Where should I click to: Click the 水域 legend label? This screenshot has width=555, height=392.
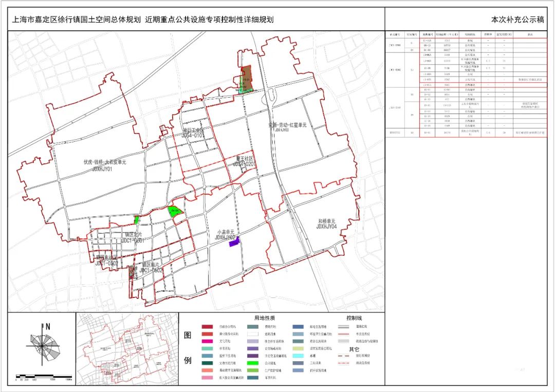click(312, 356)
